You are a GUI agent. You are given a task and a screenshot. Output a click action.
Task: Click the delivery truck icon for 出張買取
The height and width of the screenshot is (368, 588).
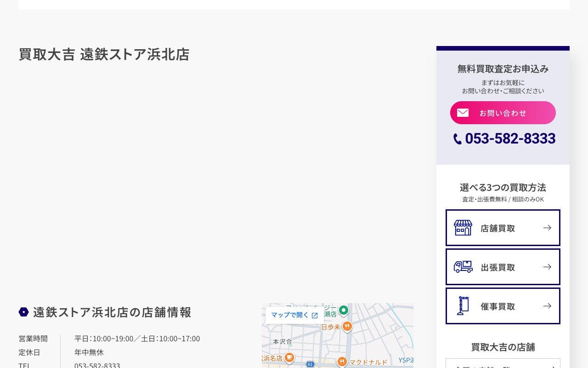[x=463, y=267]
